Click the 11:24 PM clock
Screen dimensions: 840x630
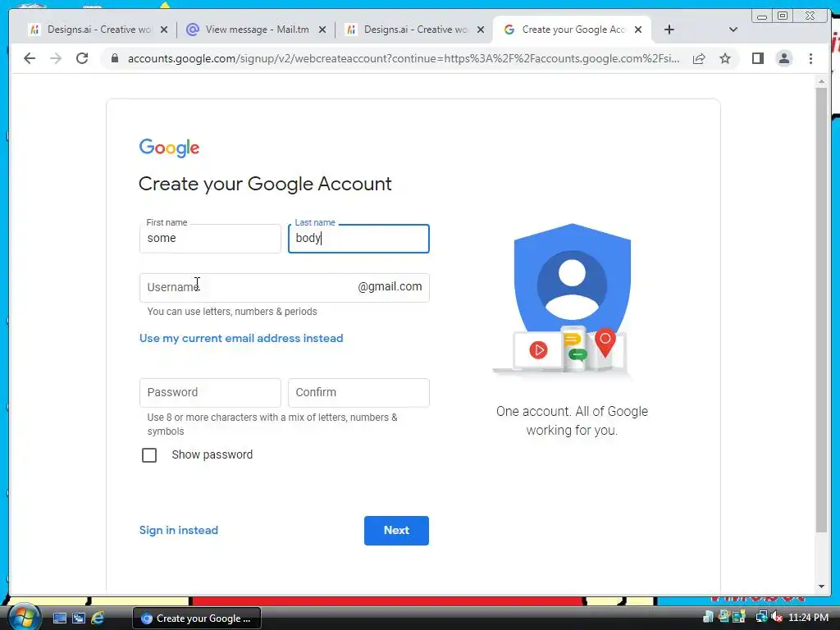(x=808, y=618)
